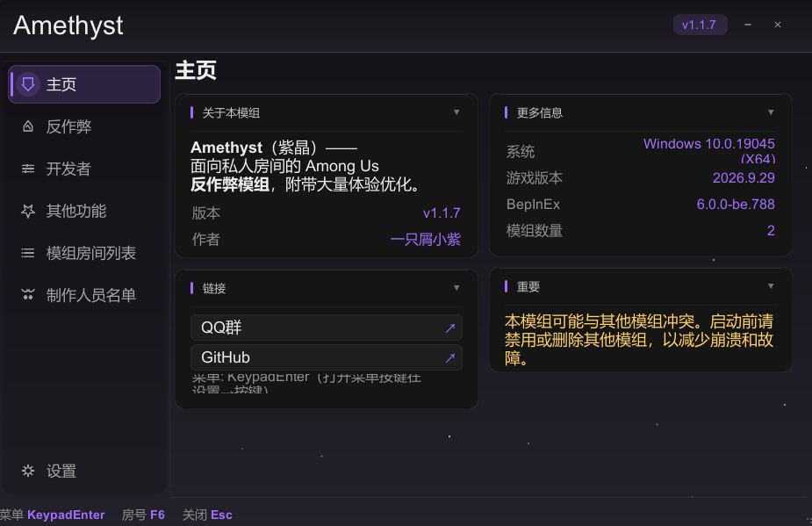Open the 设置 settings page
This screenshot has width=812, height=526.
coord(84,471)
